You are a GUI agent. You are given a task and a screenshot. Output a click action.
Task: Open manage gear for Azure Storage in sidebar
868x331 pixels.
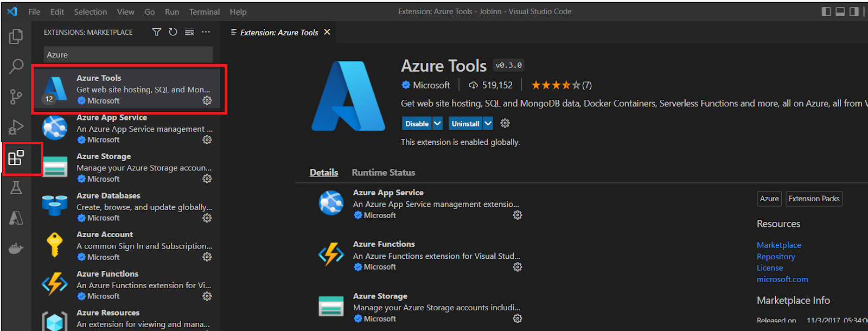[207, 179]
